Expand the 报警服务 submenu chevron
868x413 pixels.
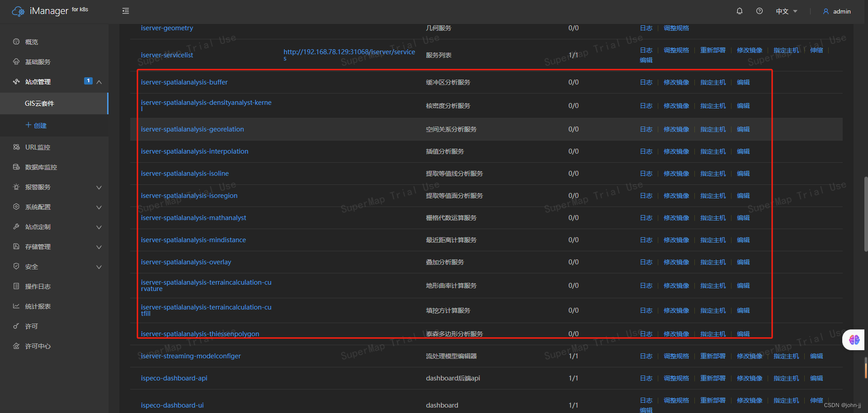coord(99,188)
